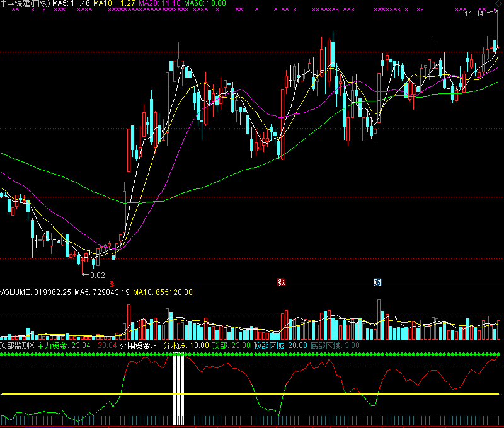This screenshot has height=428, width=504.
Task: Click the white top-signal bars in indicator
Action: (179, 389)
